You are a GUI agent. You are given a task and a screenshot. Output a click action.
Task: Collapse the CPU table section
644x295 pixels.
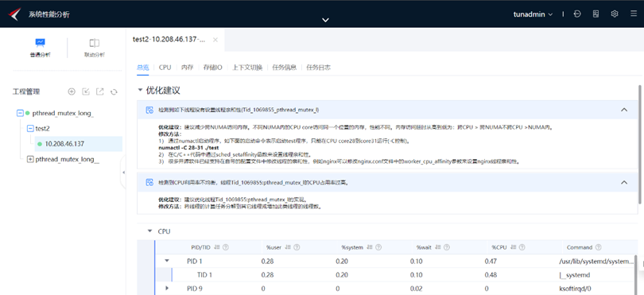click(150, 231)
